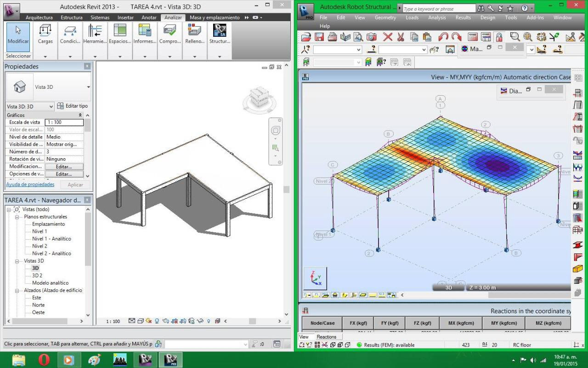The image size is (588, 368).
Task: Open the Robot Geometry menu
Action: tap(385, 17)
